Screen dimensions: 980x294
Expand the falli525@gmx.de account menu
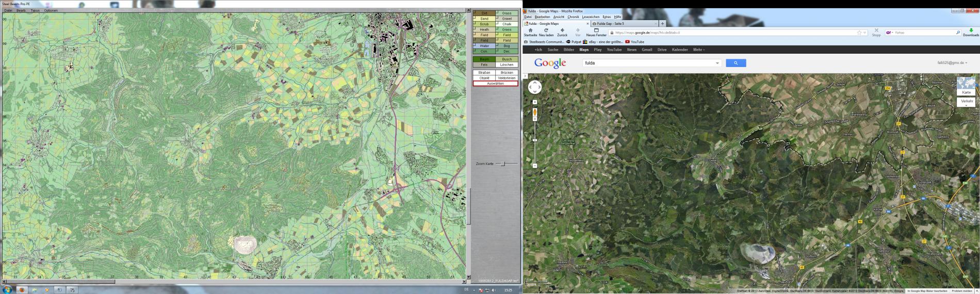pyautogui.click(x=952, y=63)
